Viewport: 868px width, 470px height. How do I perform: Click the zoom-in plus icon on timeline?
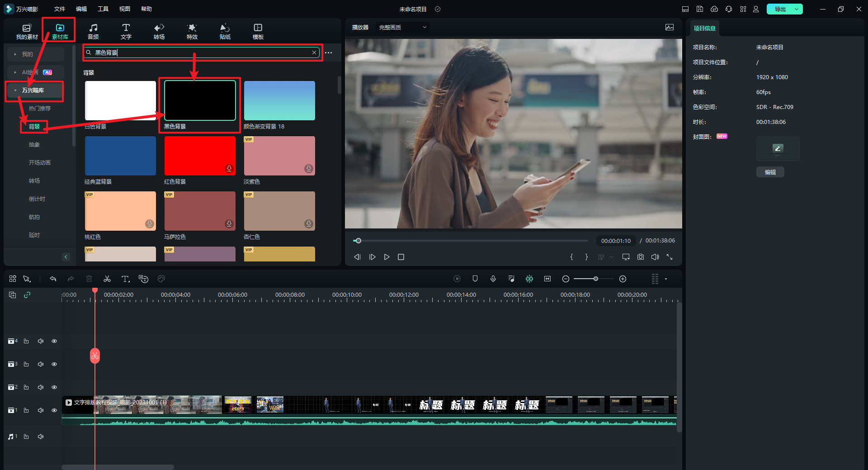(623, 279)
